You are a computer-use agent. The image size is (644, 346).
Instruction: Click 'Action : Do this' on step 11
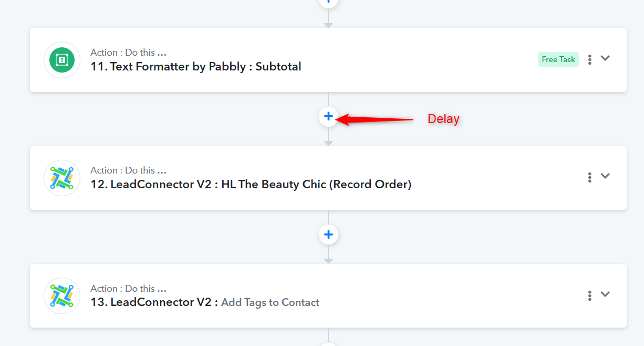(x=128, y=53)
